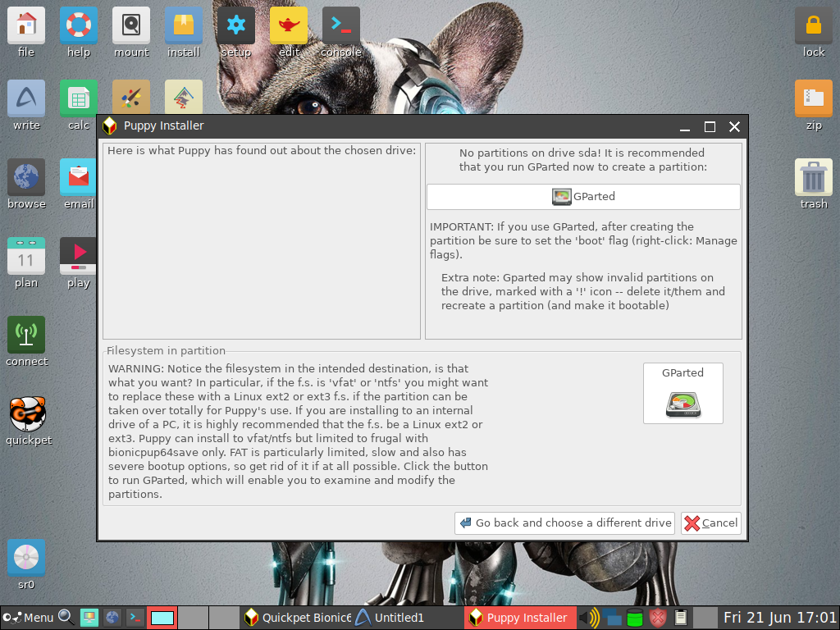This screenshot has height=630, width=840.
Task: Open the network monitors tray icon
Action: point(612,618)
